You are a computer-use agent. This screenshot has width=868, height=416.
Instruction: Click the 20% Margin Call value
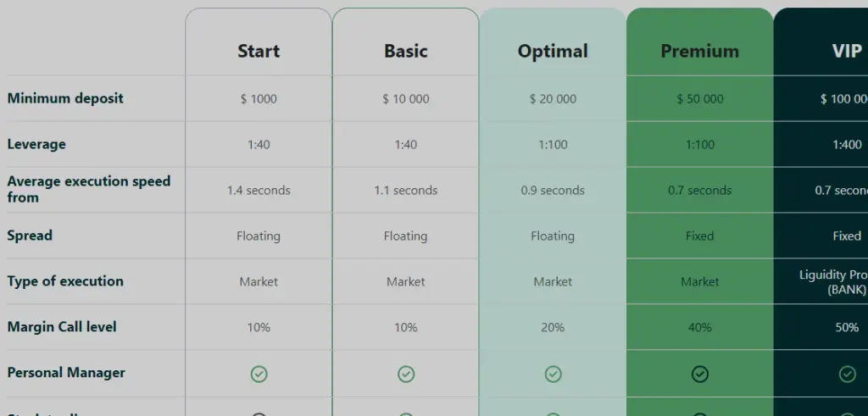(x=553, y=328)
